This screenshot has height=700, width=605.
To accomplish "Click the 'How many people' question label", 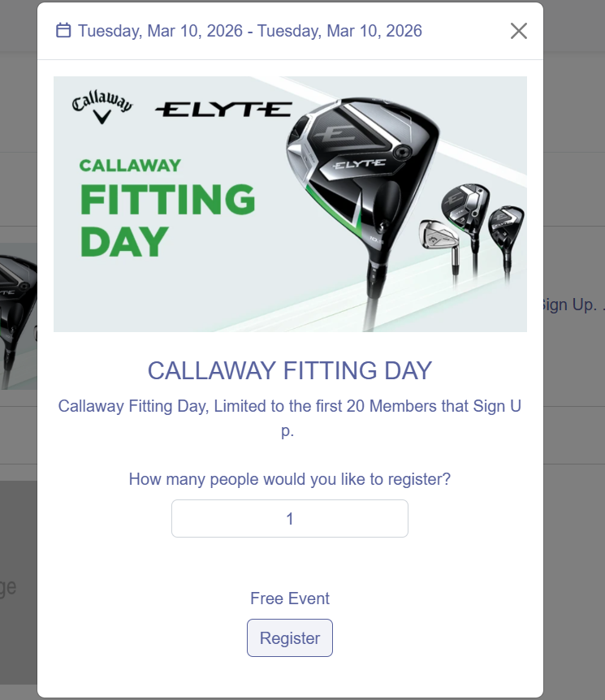I will pos(290,479).
